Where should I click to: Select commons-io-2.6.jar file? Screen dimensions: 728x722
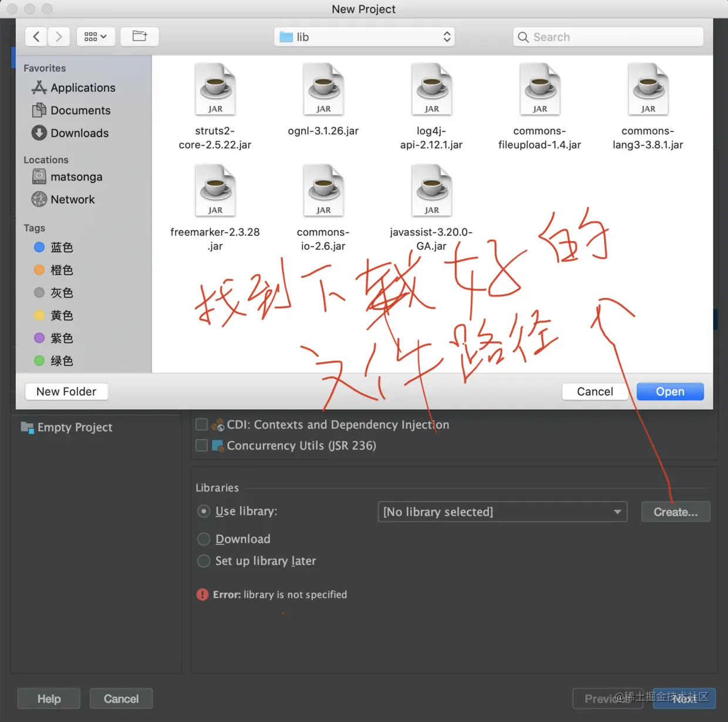(323, 208)
